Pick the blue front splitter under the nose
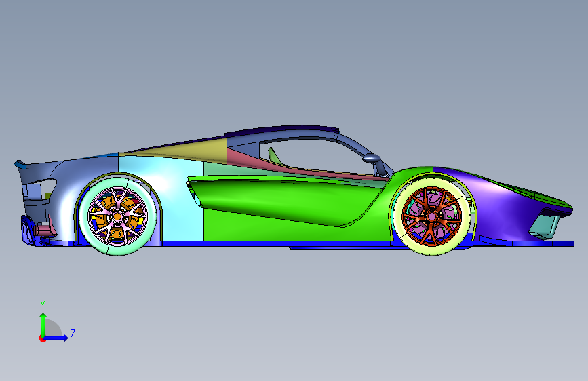Screen dimensions: 588x381 [x=525, y=243]
